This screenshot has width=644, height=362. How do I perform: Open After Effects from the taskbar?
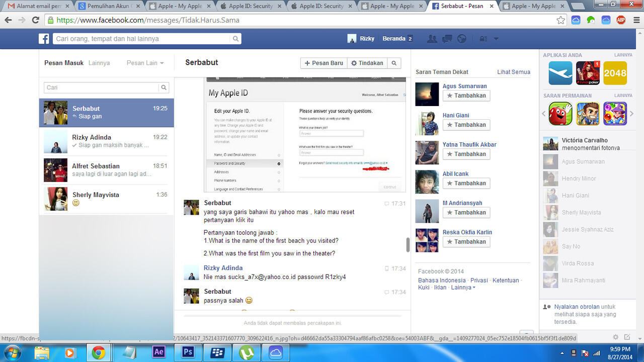(x=159, y=352)
